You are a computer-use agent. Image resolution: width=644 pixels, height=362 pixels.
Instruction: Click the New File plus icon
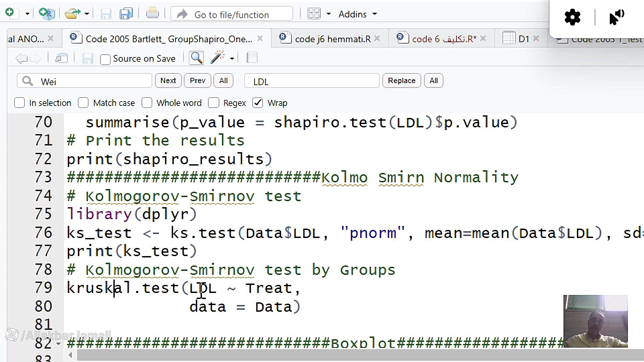(x=10, y=13)
